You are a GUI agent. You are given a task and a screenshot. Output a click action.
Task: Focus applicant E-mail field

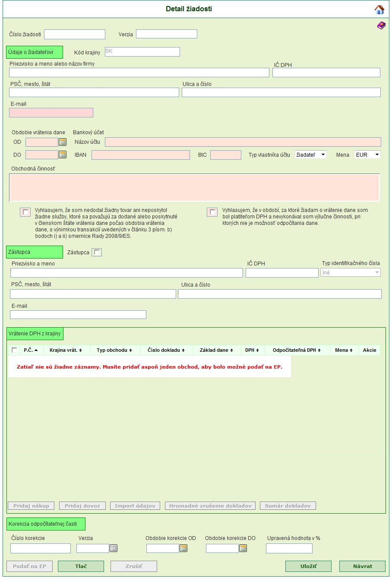pyautogui.click(x=51, y=113)
